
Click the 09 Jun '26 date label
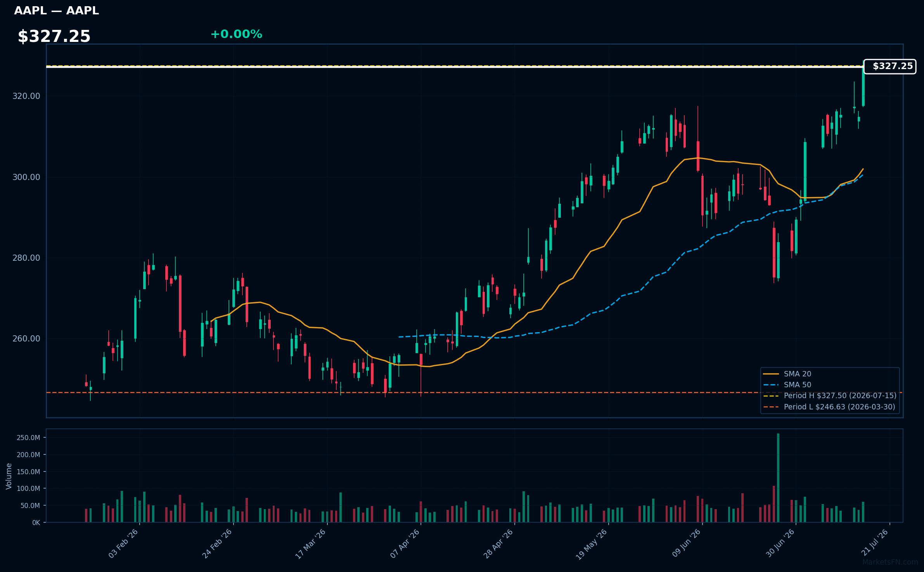(x=686, y=544)
